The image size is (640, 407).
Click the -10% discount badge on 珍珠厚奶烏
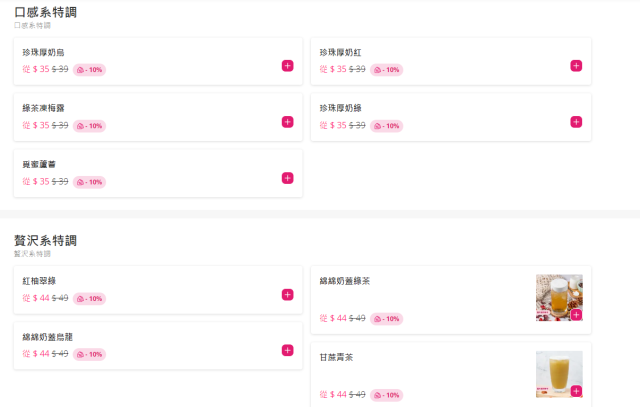coord(89,70)
